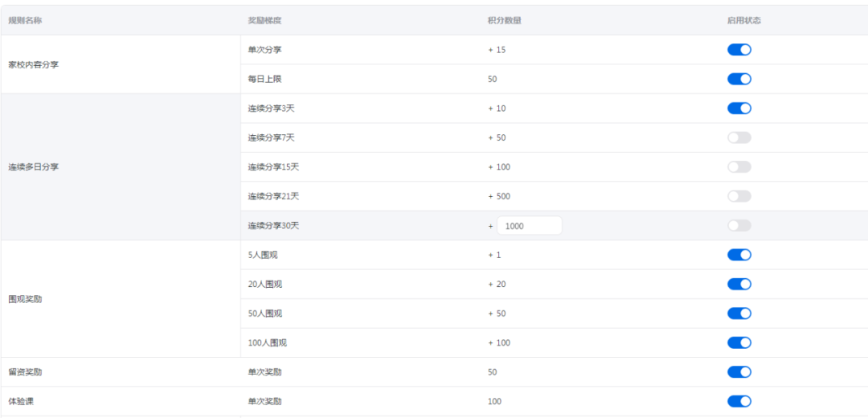Viewport: 868px width, 418px height.
Task: Enable the 连续分享21天 reward toggle
Action: pyautogui.click(x=739, y=196)
